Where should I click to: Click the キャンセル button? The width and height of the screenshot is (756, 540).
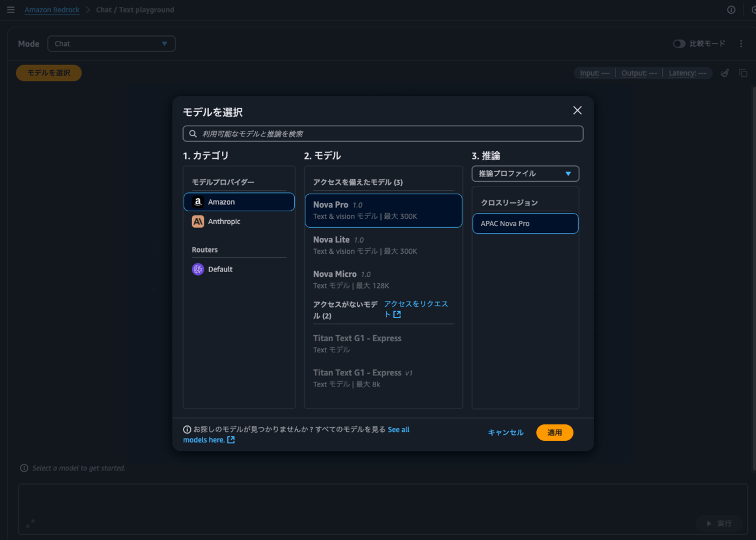pos(506,433)
